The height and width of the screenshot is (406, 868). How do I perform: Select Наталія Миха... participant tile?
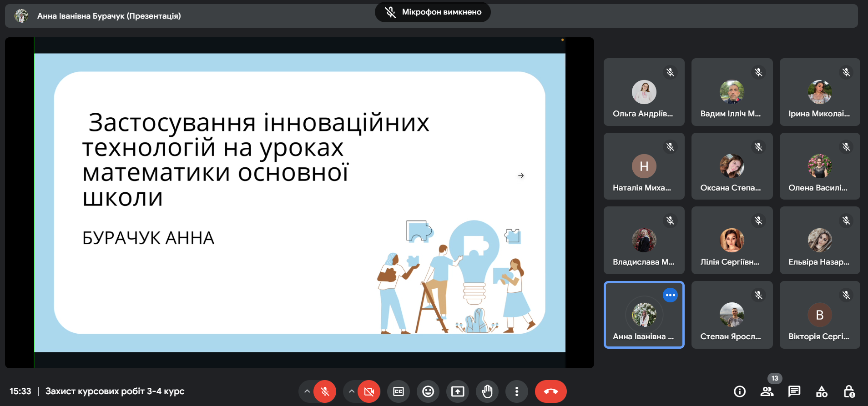pos(644,166)
